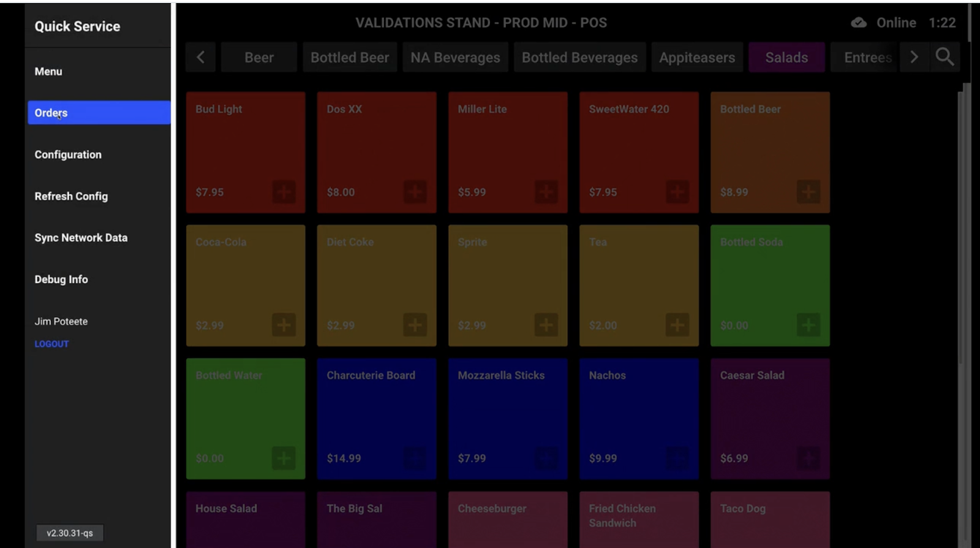Image resolution: width=980 pixels, height=548 pixels.
Task: Open the Salads category tab
Action: (x=786, y=57)
